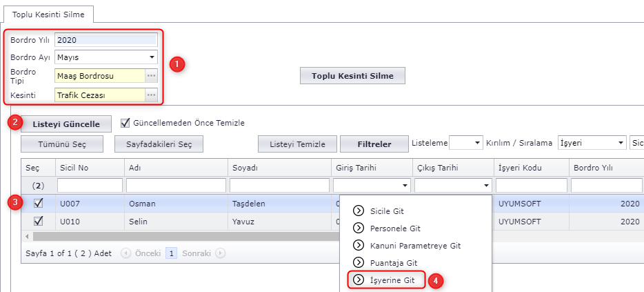This screenshot has width=644, height=292.
Task: Click arrow icon beside Personele Git
Action: 358,228
